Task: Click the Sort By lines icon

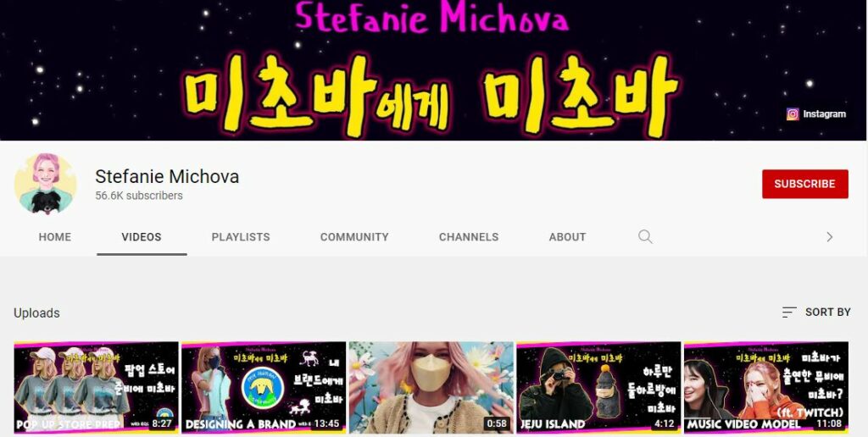Action: [789, 312]
